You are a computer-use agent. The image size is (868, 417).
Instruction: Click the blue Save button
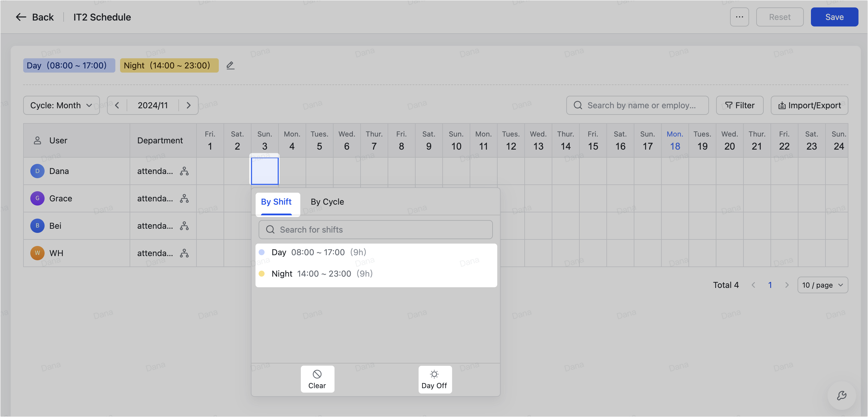point(834,17)
